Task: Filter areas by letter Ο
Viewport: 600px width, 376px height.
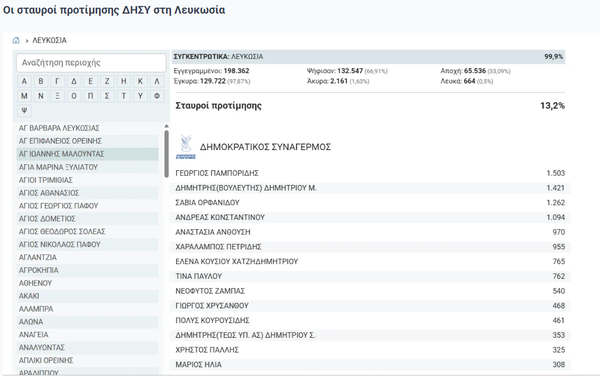Action: click(74, 96)
